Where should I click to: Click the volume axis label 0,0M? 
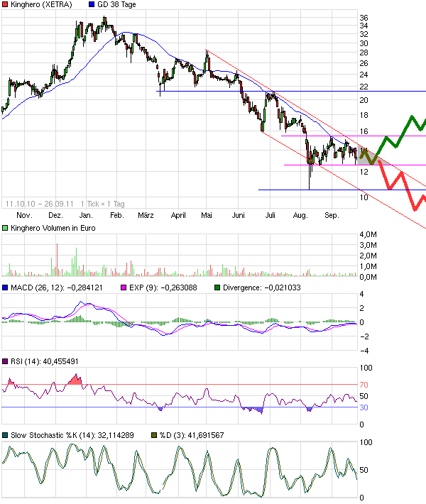368,277
